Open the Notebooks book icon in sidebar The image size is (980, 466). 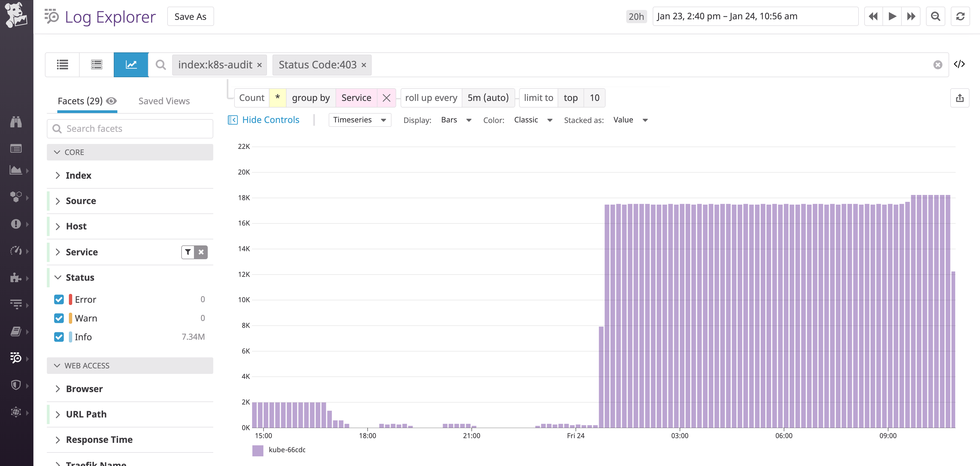coord(16,331)
